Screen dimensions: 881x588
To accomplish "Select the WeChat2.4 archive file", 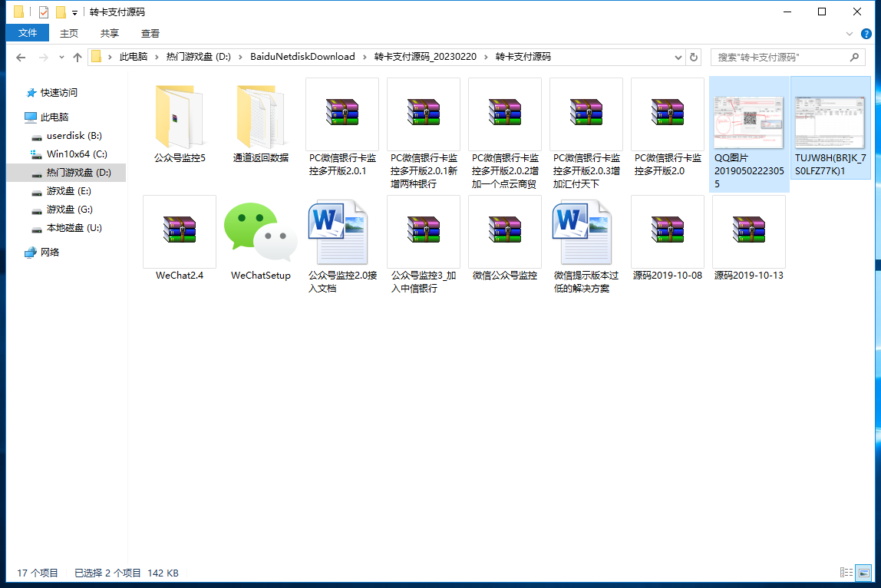I will 179,232.
